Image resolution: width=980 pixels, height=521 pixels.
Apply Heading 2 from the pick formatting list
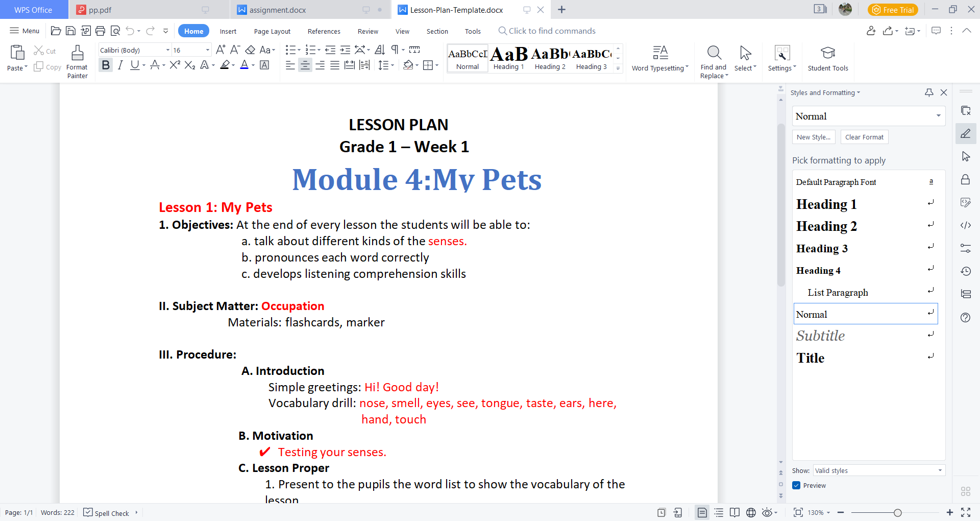pyautogui.click(x=866, y=226)
